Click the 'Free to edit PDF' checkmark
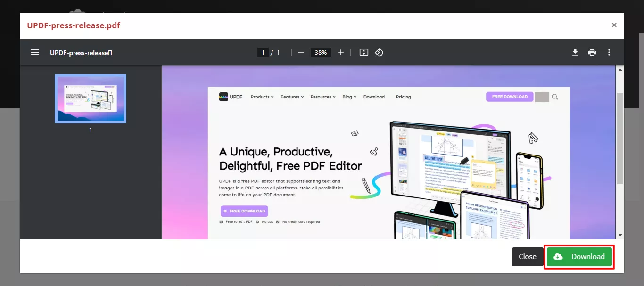The width and height of the screenshot is (644, 286). (x=221, y=221)
